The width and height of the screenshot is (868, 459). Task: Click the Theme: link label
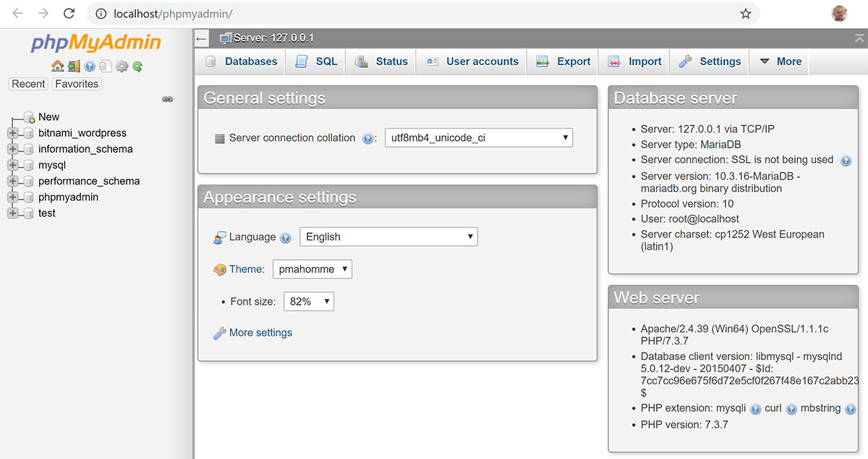pos(247,269)
